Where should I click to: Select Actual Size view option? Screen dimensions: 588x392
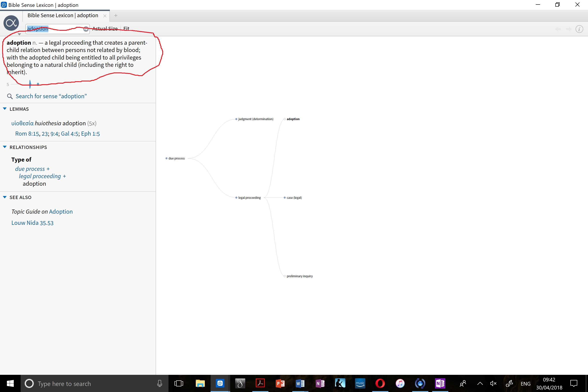tap(105, 29)
